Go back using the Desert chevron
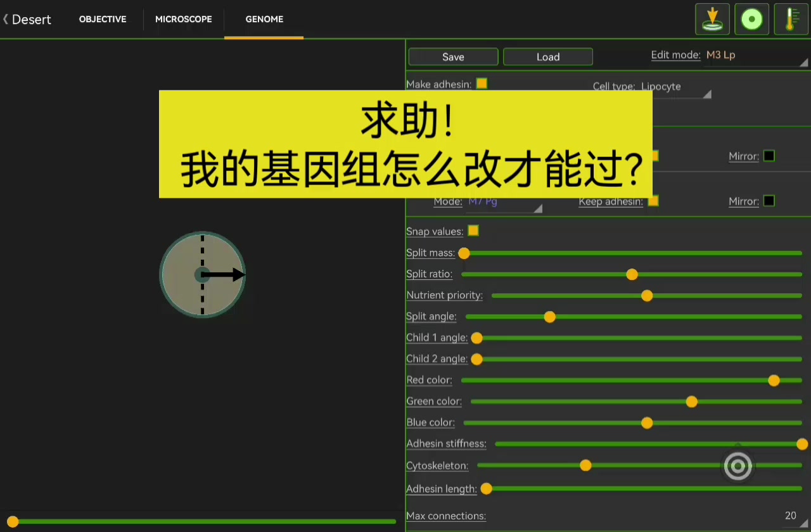The height and width of the screenshot is (532, 811). tap(6, 19)
